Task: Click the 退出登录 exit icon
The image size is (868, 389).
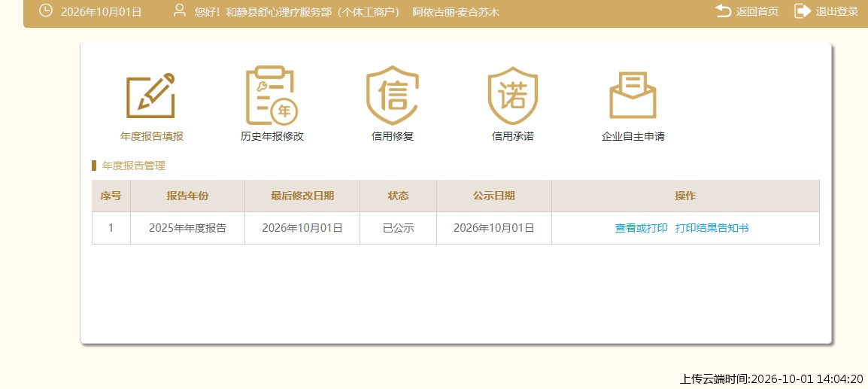Action: click(x=803, y=11)
